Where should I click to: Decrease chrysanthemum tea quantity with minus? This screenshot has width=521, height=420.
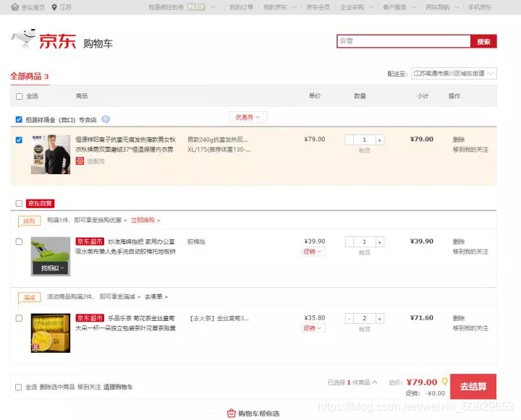coord(350,318)
